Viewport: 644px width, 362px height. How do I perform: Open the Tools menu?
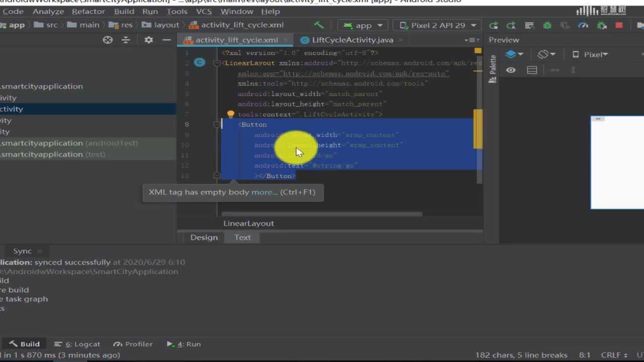click(177, 11)
